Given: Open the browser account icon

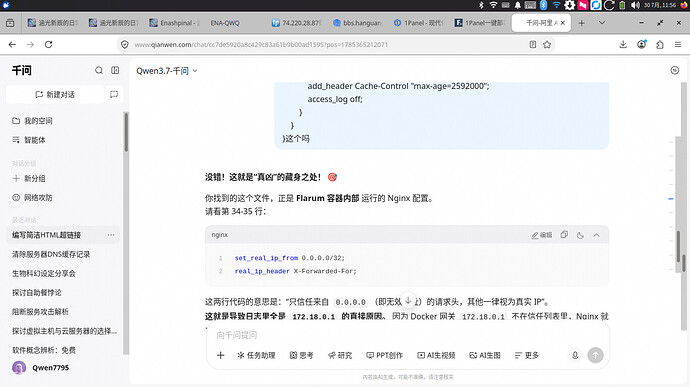Looking at the screenshot, I should coord(642,44).
